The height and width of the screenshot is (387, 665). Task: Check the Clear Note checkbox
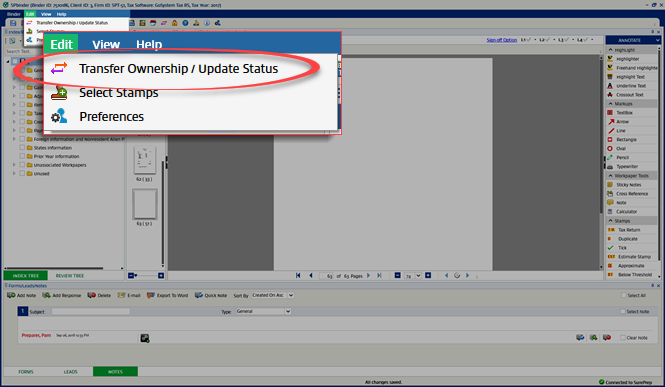pyautogui.click(x=623, y=338)
